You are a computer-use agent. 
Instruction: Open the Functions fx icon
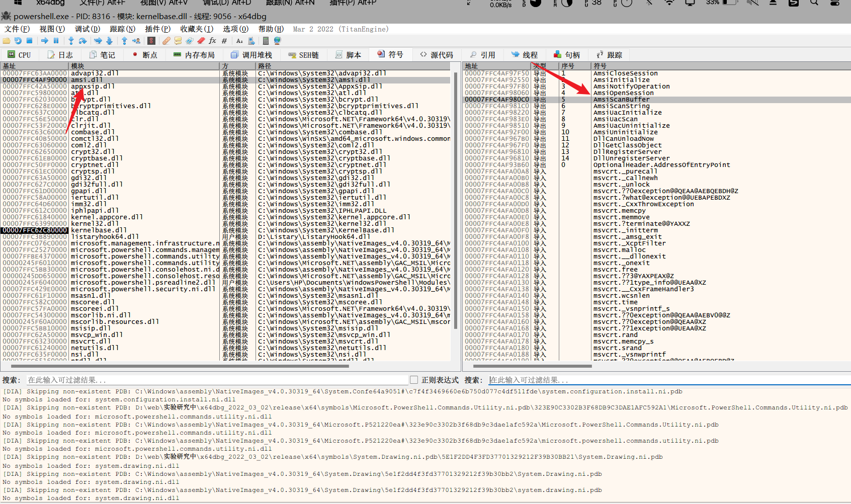[212, 41]
